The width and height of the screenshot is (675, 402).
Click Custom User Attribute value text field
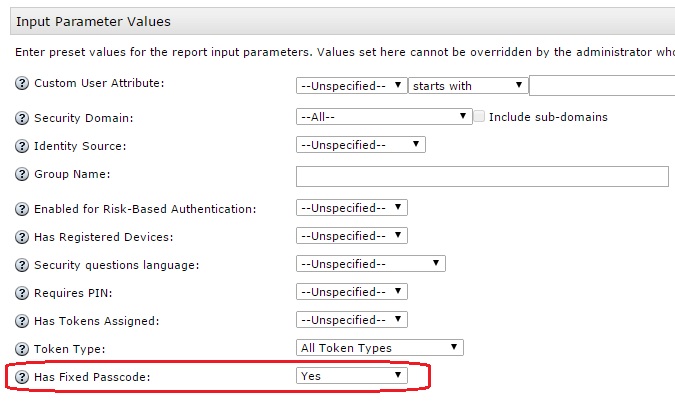[600, 86]
